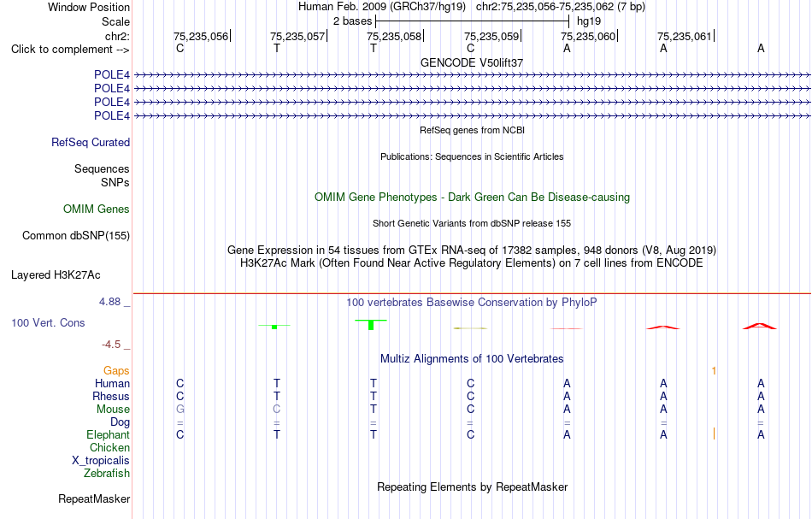812x519 pixels.
Task: Select the Mouse species label
Action: click(113, 410)
